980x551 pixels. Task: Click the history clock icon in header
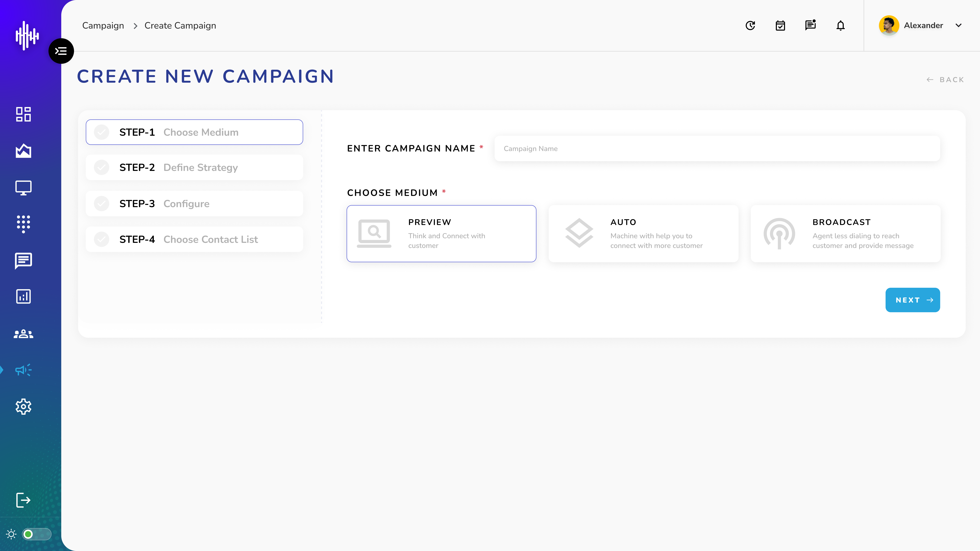click(750, 26)
